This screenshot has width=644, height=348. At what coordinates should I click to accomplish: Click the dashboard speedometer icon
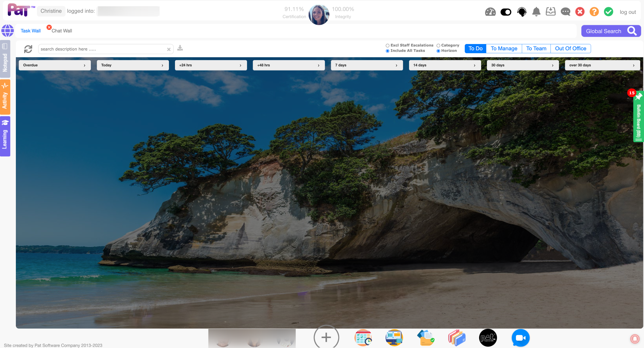click(490, 12)
